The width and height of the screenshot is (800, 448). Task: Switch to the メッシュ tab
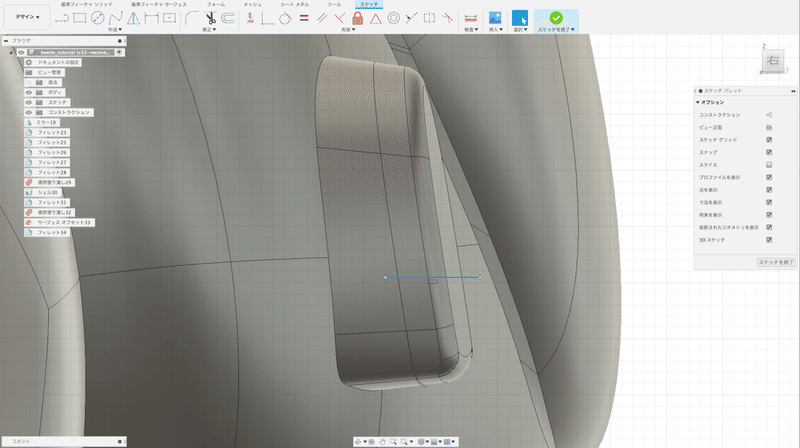click(253, 5)
